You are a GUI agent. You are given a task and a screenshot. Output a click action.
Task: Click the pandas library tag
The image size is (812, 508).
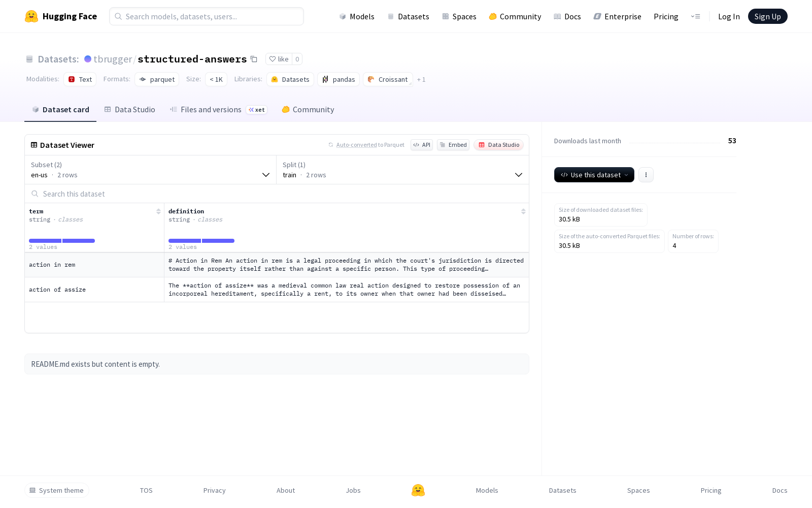tap(339, 79)
